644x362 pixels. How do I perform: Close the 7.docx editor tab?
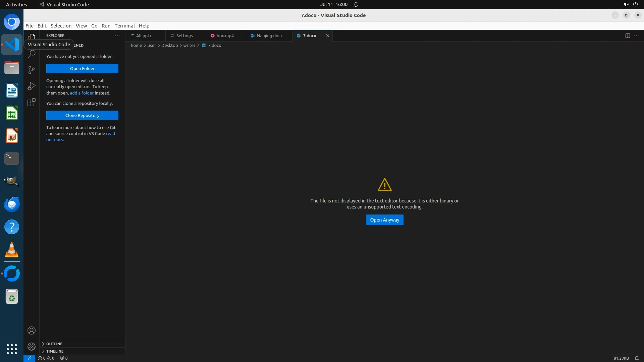point(328,36)
